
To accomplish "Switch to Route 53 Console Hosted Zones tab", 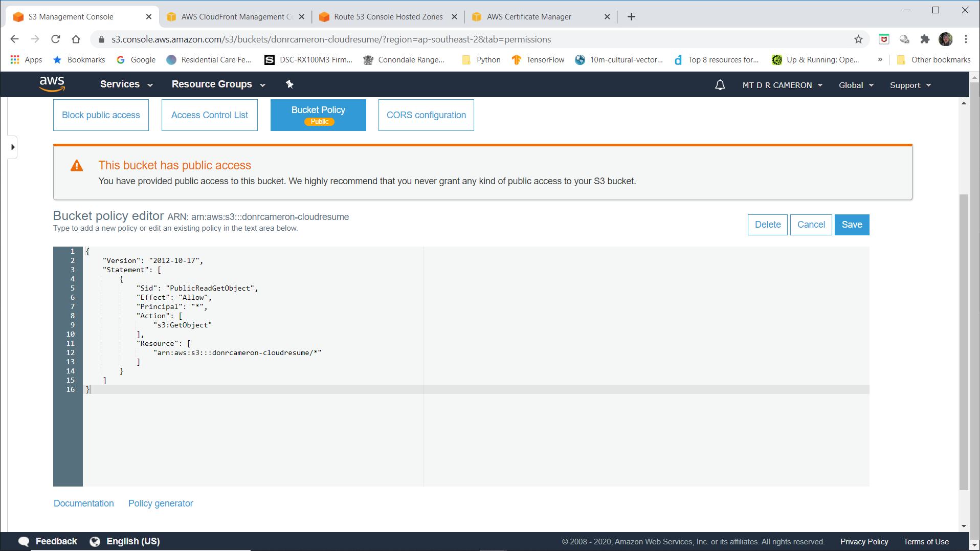I will tap(388, 17).
